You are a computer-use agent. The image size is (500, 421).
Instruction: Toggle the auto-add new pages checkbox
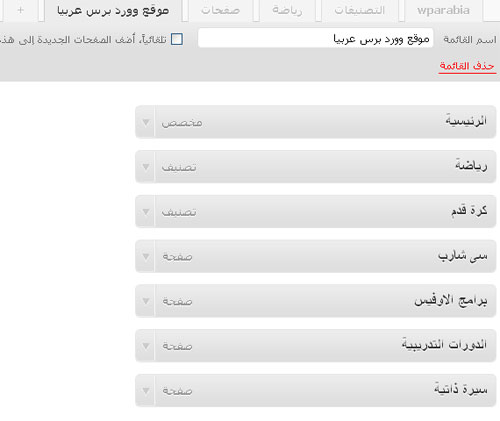tap(177, 39)
